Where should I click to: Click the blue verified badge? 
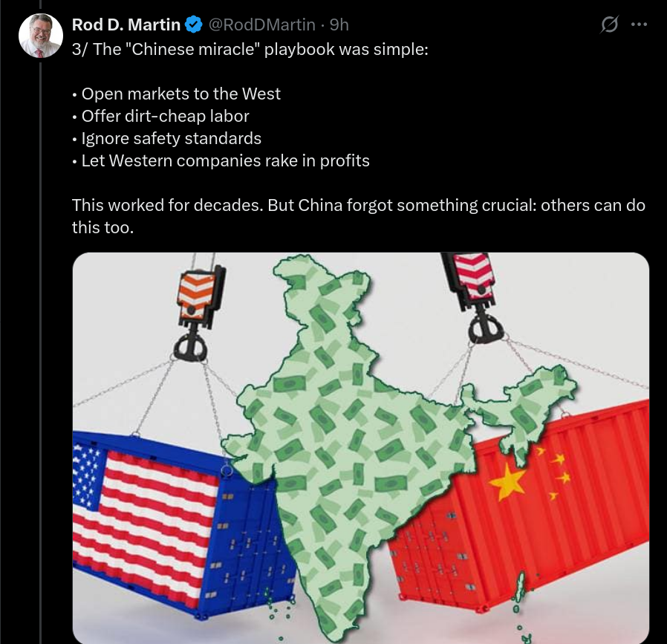point(194,25)
